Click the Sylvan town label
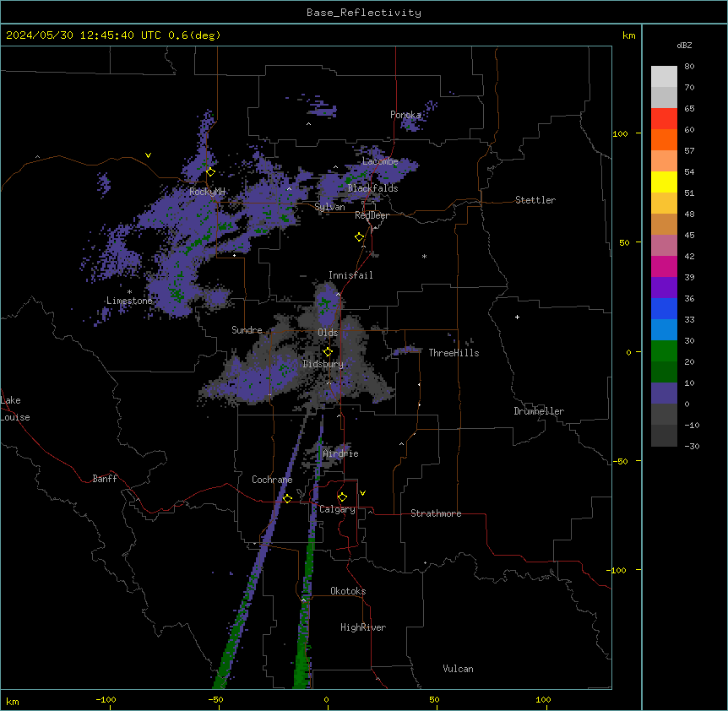 coord(329,207)
